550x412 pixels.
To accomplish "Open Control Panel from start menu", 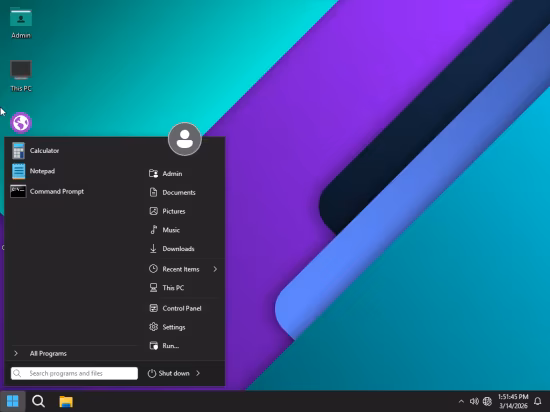I will (184, 308).
